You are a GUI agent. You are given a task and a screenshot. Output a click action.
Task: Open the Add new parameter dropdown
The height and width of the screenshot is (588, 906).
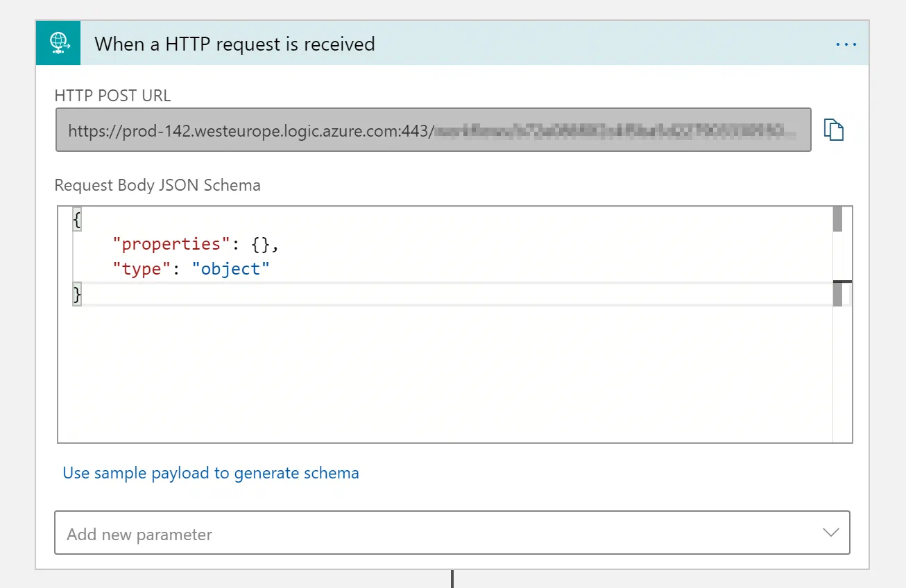[452, 533]
